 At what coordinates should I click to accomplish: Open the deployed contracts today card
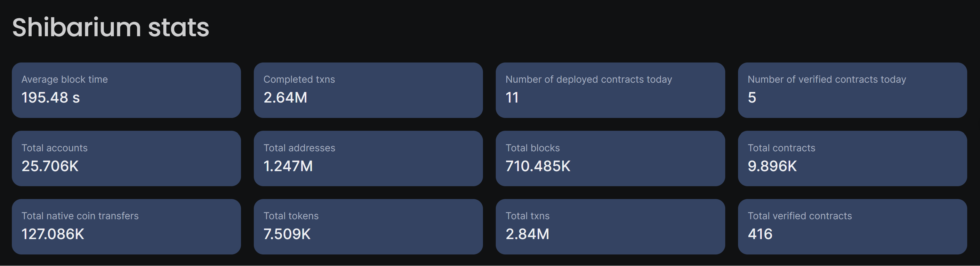point(610,90)
